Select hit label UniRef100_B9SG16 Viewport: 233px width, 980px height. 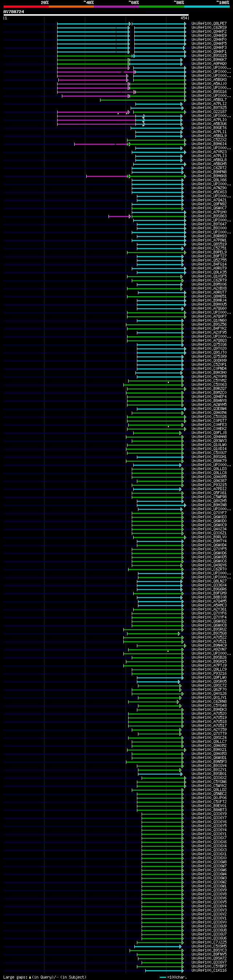tap(209, 92)
